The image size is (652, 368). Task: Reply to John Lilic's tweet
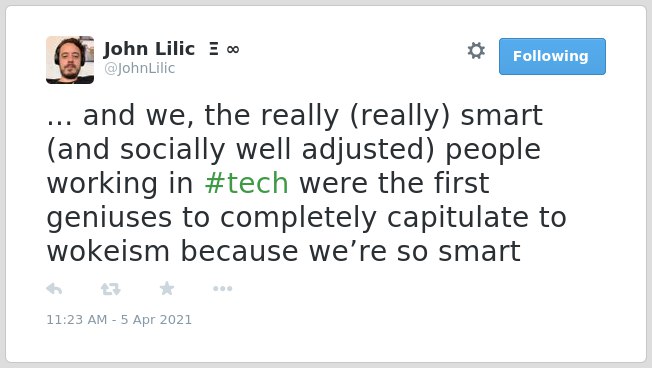pyautogui.click(x=54, y=289)
